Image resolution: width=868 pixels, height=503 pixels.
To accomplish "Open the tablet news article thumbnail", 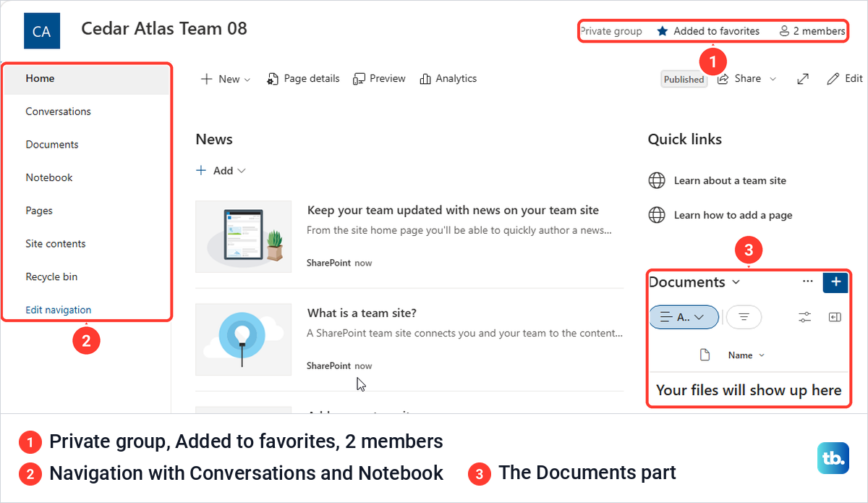I will (x=244, y=237).
